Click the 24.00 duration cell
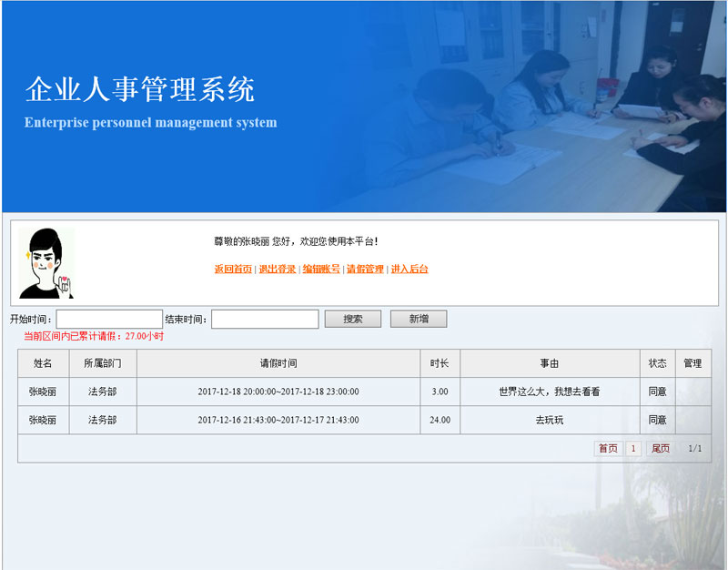 440,420
